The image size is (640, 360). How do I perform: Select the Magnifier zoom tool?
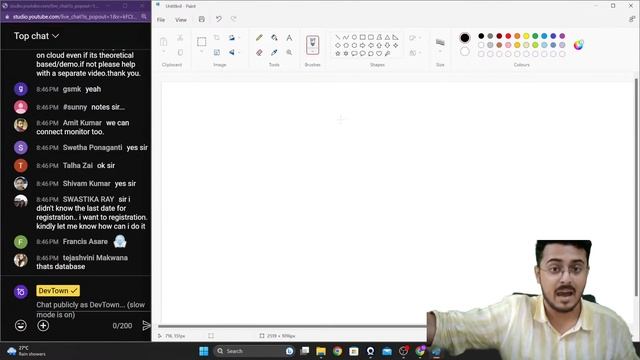click(x=289, y=52)
